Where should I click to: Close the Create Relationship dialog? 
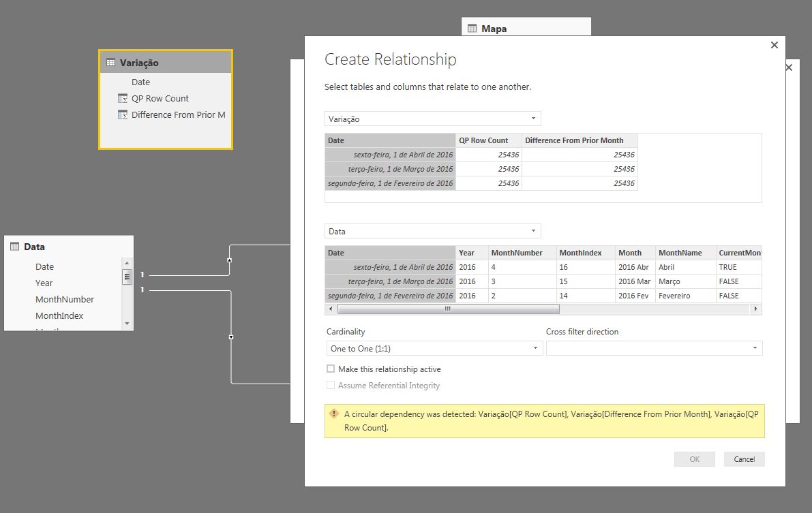[775, 45]
